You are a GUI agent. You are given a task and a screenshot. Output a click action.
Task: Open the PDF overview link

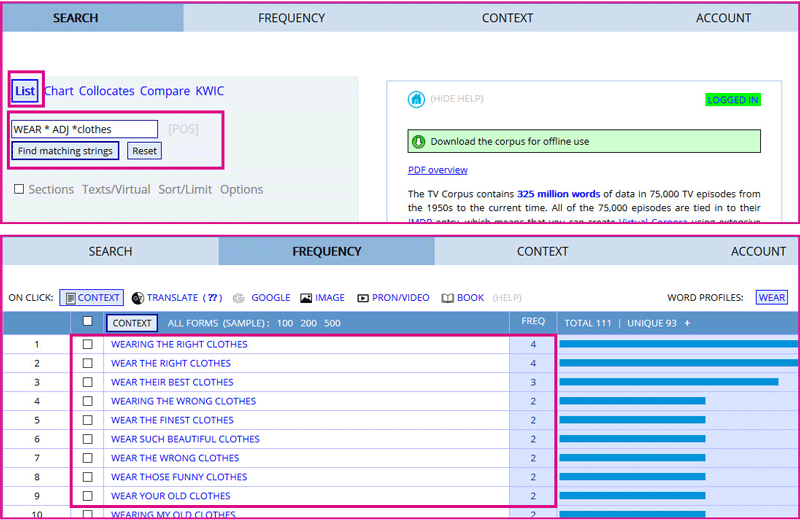pos(437,170)
